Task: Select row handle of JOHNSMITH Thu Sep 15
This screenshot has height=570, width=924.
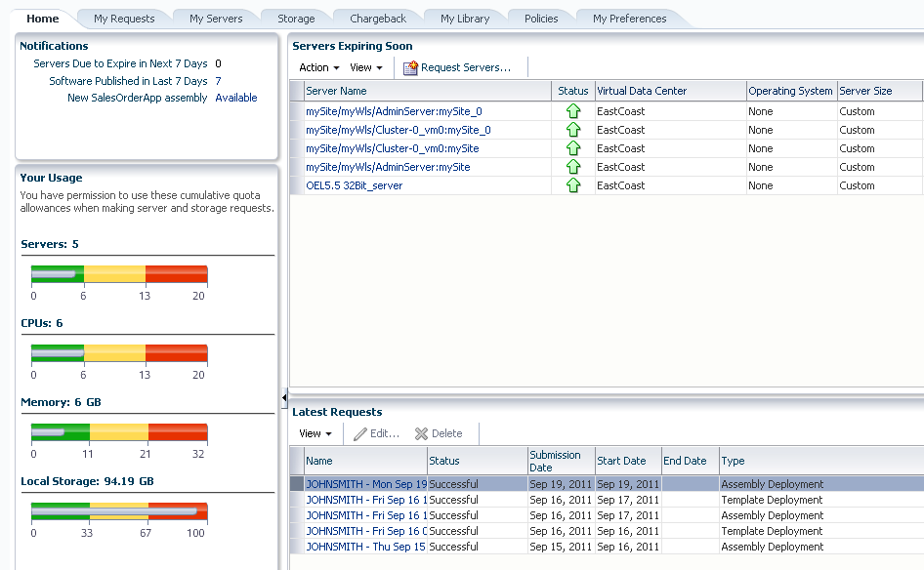Action: click(296, 547)
